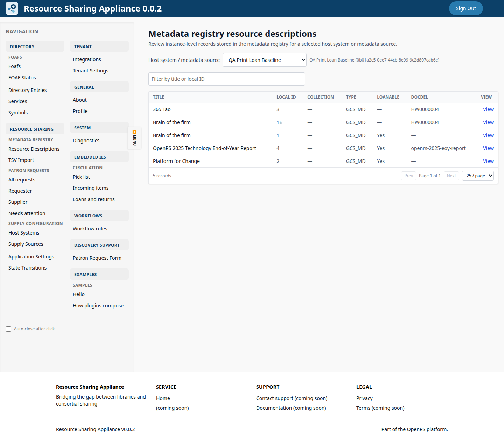Open Workflow rules

90,229
